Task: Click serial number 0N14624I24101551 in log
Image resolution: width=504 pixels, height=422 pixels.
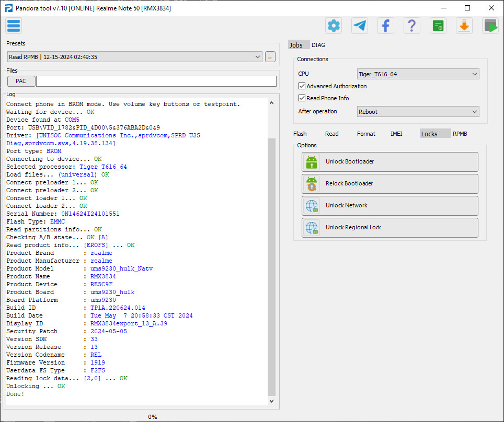Action: tap(90, 214)
